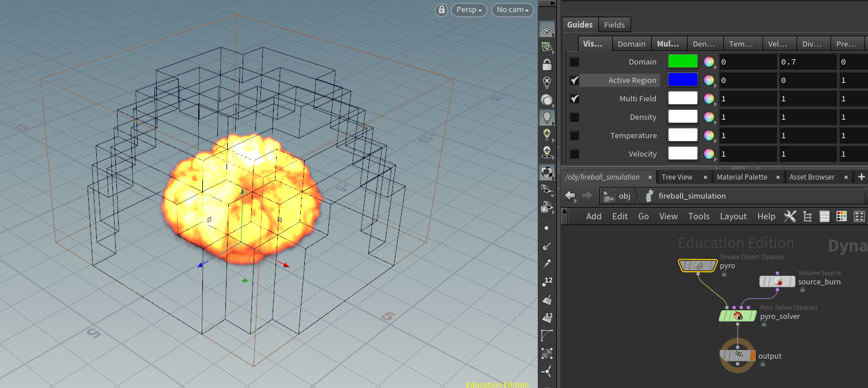This screenshot has height=388, width=868.
Task: Click the obj path button
Action: [x=617, y=196]
